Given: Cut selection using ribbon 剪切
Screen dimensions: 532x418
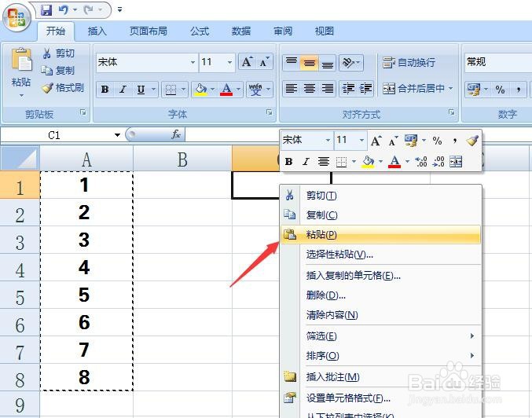Looking at the screenshot, I should pyautogui.click(x=58, y=53).
